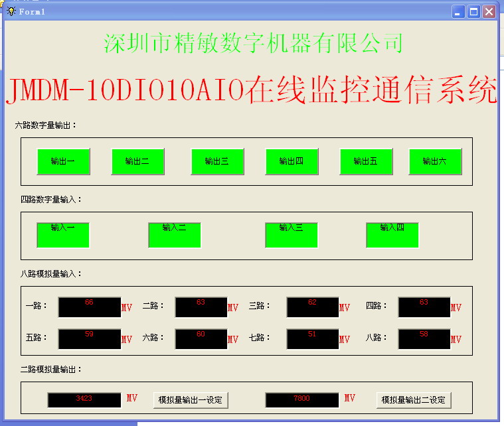
Task: Maximize the Form1 window
Action: tap(474, 11)
